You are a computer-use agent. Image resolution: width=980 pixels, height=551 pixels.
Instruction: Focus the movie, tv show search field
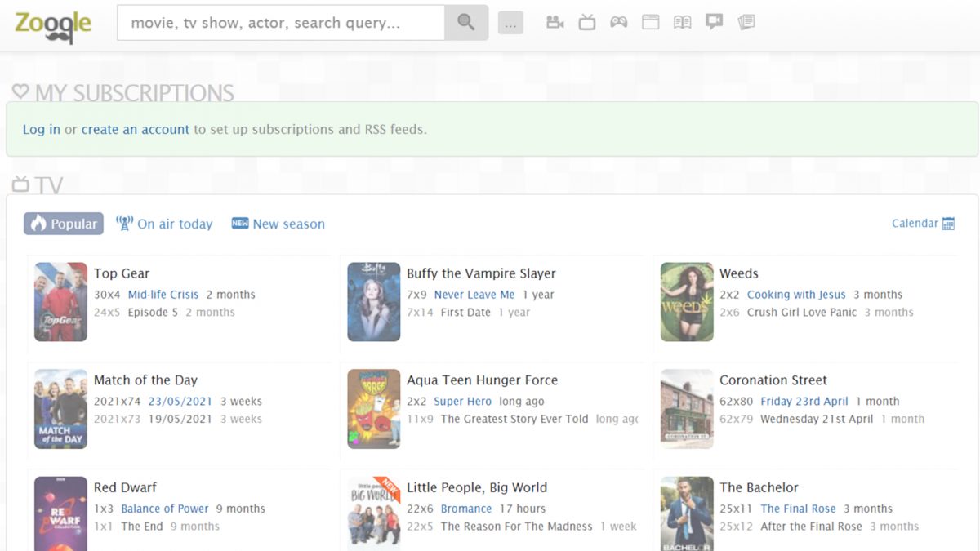click(x=281, y=23)
